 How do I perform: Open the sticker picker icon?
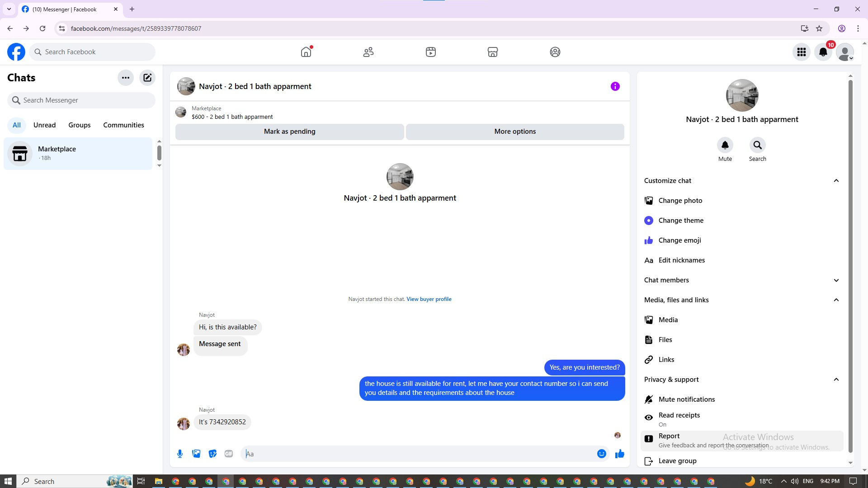[x=212, y=454]
